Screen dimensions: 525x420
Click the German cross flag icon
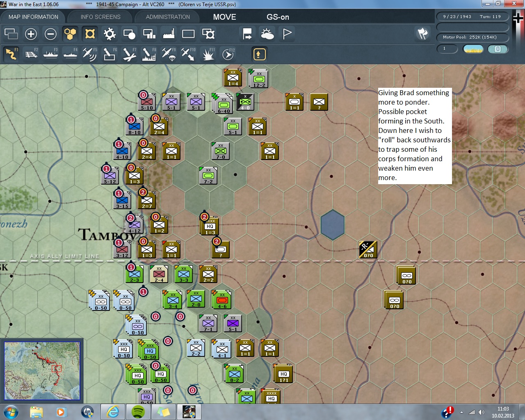[x=518, y=18]
